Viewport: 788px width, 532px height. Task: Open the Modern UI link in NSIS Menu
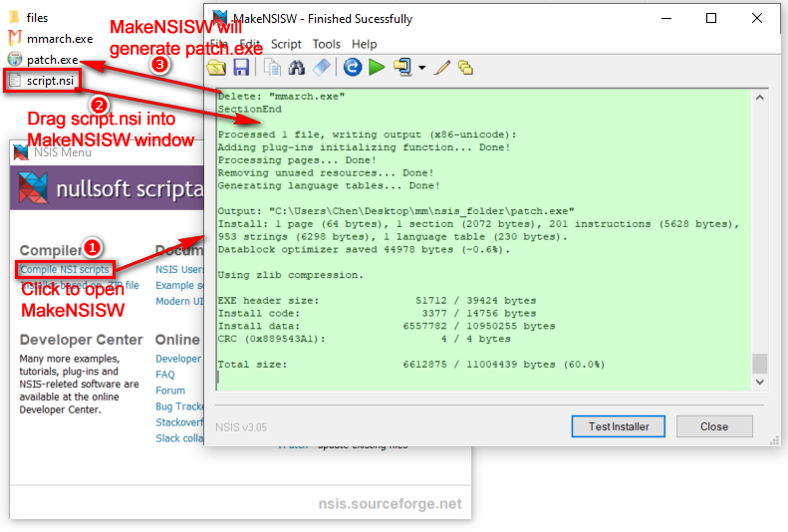pyautogui.click(x=179, y=302)
